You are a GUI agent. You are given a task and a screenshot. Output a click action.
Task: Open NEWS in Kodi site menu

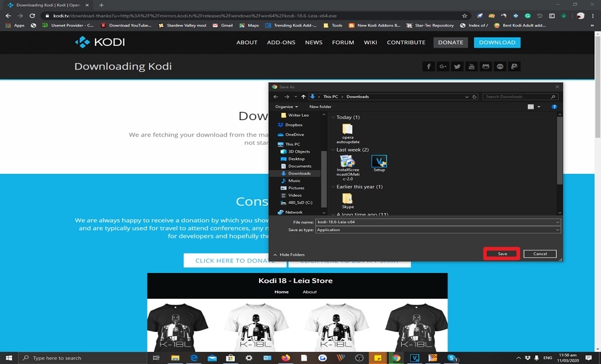click(313, 42)
